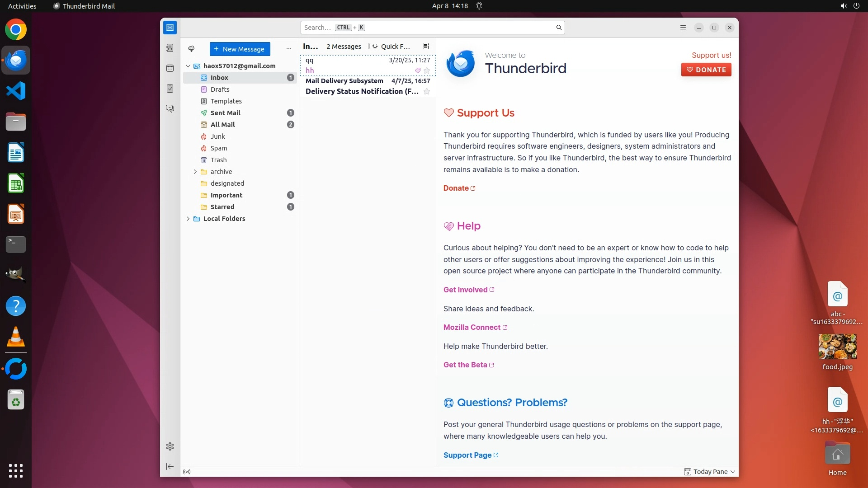Click the New Message button
The image size is (868, 488).
(x=240, y=49)
